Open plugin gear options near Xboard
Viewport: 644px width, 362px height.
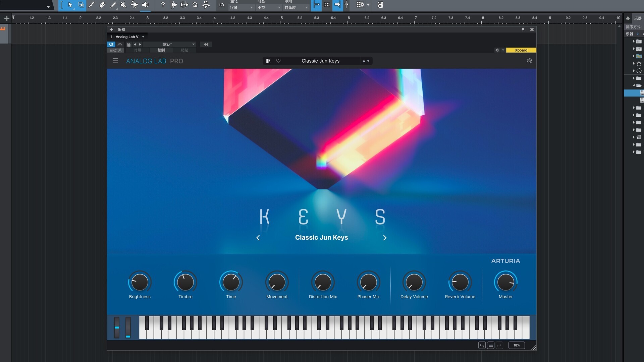click(497, 50)
